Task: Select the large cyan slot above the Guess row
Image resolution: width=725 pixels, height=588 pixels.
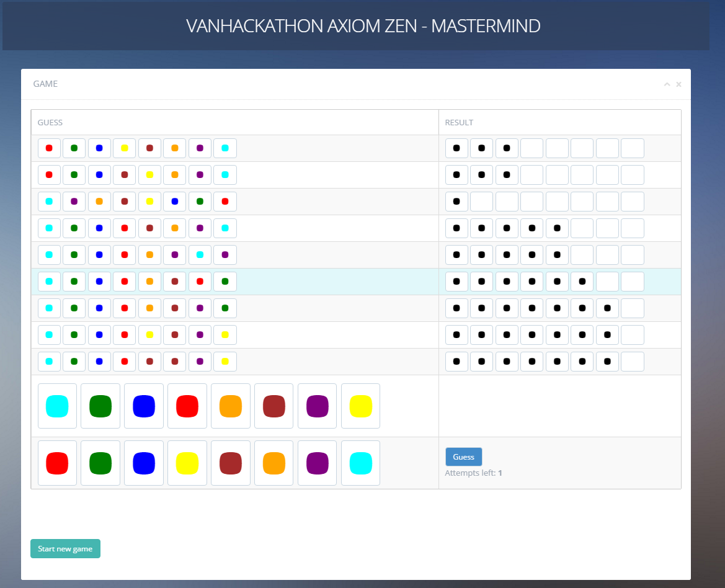Action: tap(57, 406)
